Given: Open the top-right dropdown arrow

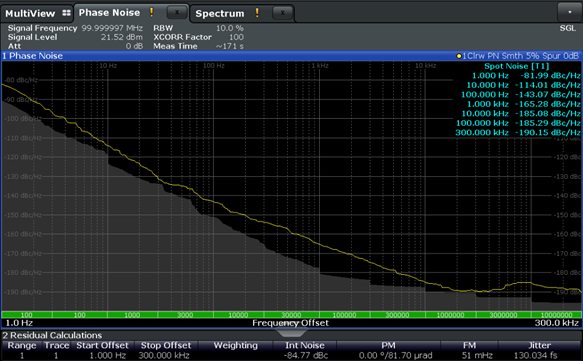Looking at the screenshot, I should coord(569,12).
